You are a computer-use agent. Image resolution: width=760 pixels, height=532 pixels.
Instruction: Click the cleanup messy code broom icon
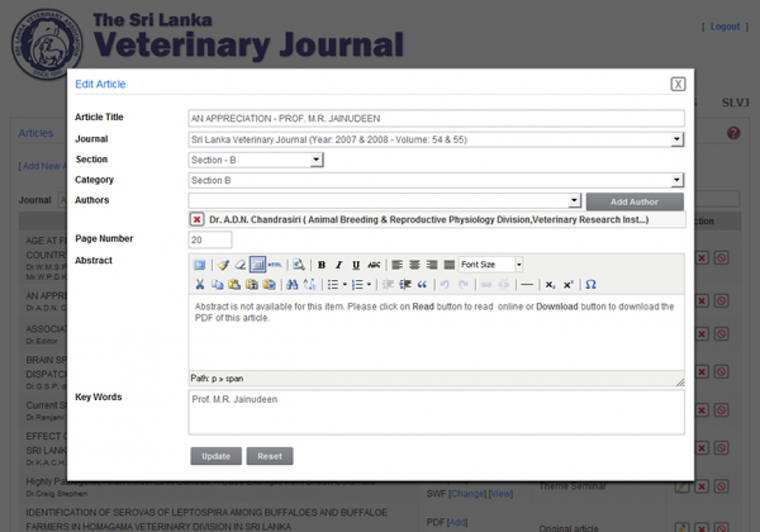click(x=224, y=264)
